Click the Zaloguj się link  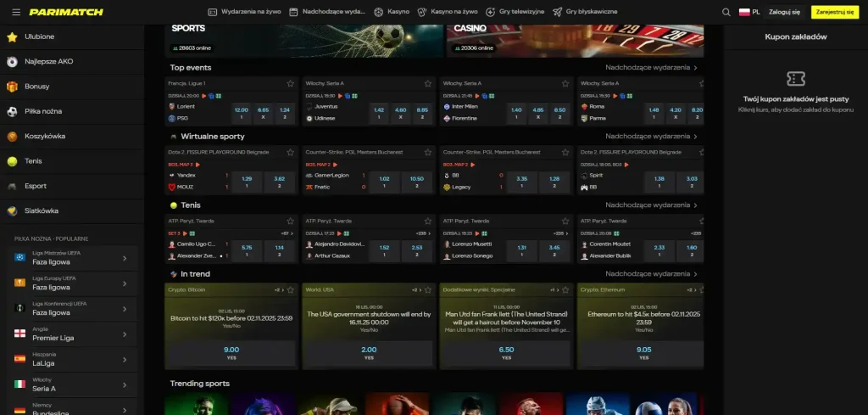point(784,12)
